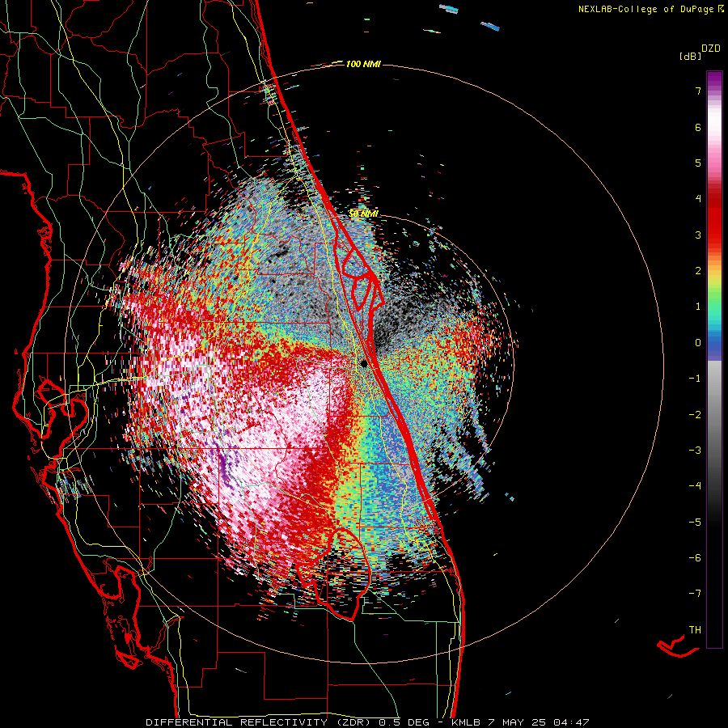Select the -3 value on the dB scale
The width and height of the screenshot is (728, 728).
pos(695,450)
